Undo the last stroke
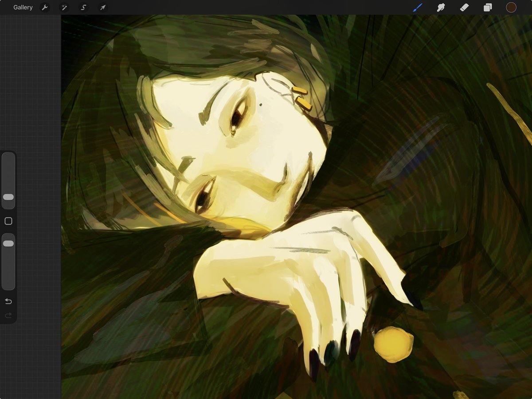This screenshot has width=532, height=399. tap(8, 301)
